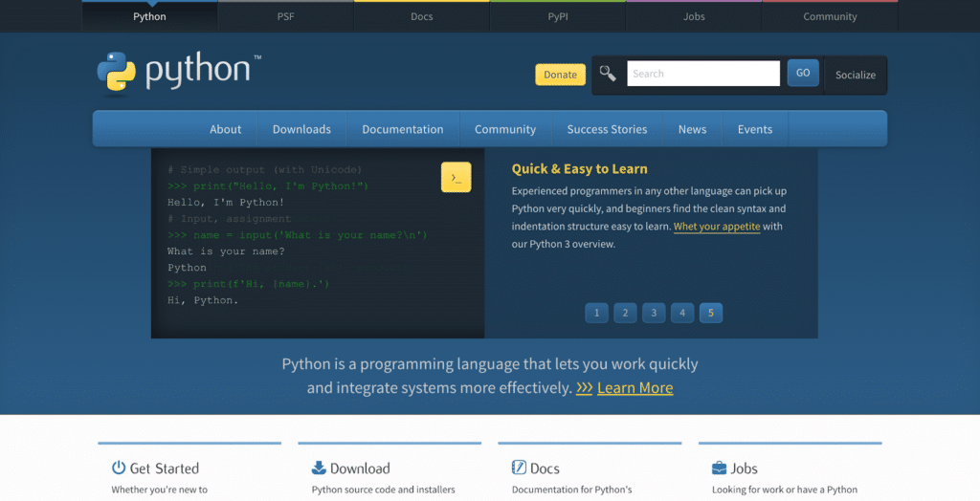Click the yellow Donate button

[x=560, y=75]
